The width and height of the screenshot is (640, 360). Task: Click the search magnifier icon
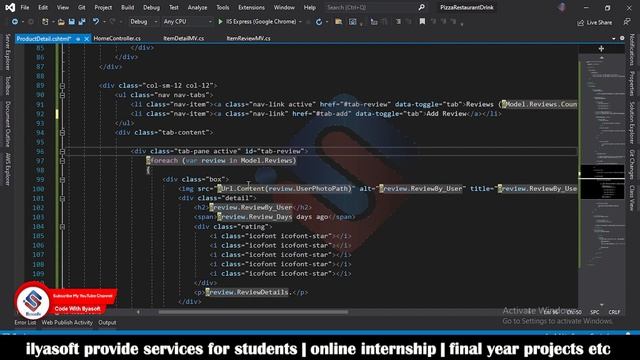(421, 7)
